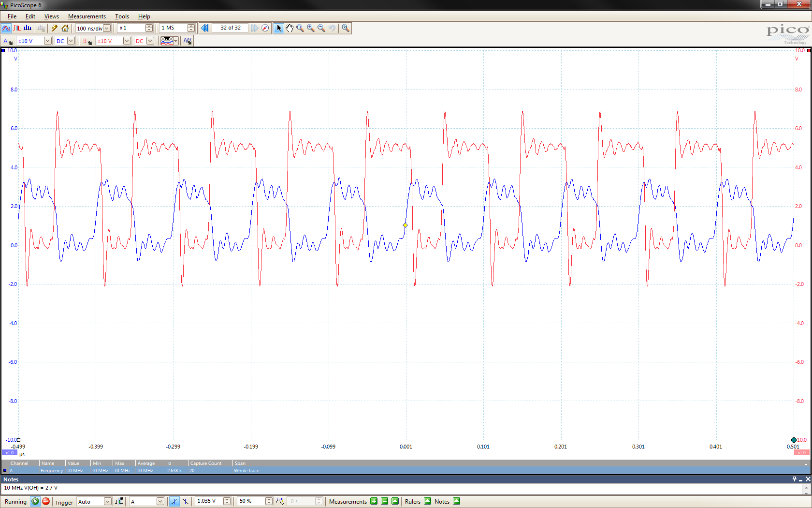Open the Measurements menu

[x=87, y=16]
